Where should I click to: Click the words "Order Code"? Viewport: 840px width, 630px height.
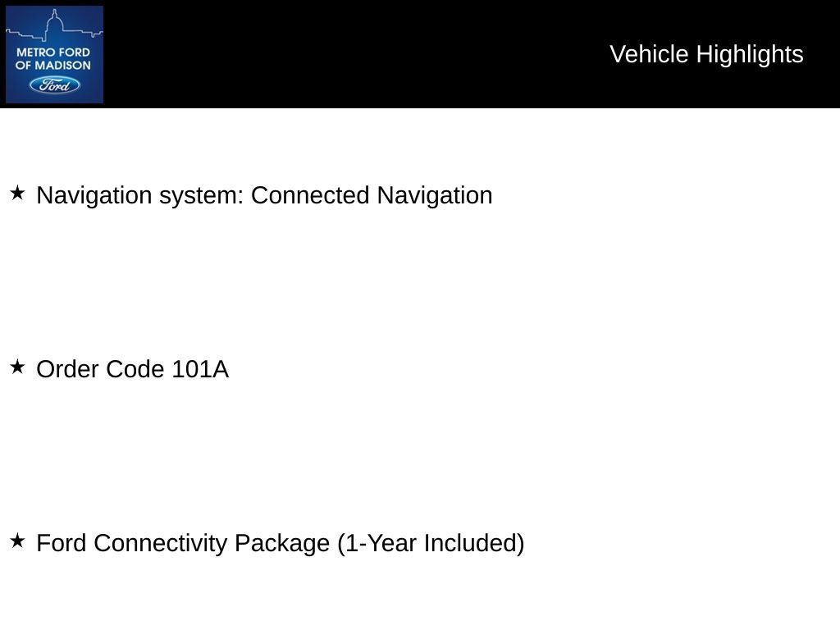pos(101,369)
